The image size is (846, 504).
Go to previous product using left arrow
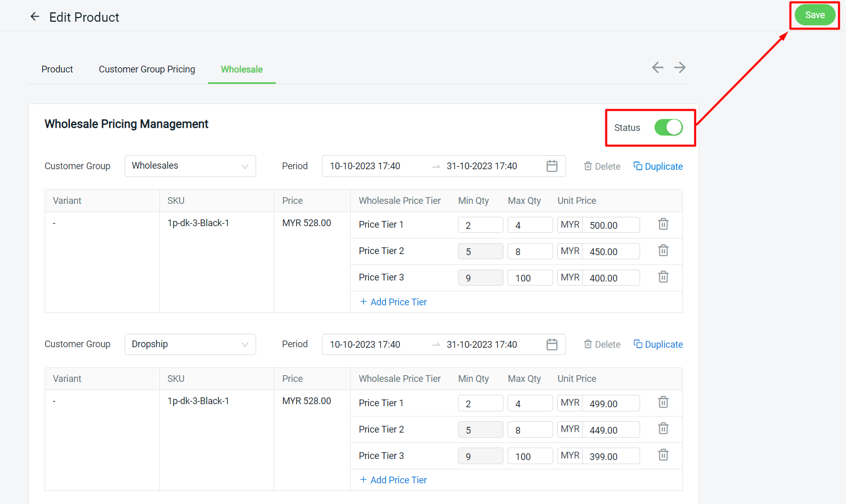[x=657, y=67]
